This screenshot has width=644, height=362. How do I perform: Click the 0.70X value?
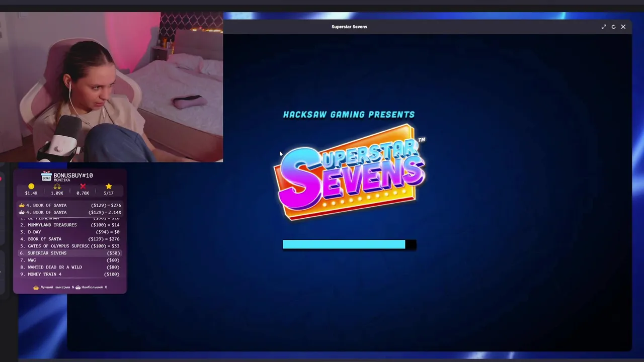click(x=83, y=193)
